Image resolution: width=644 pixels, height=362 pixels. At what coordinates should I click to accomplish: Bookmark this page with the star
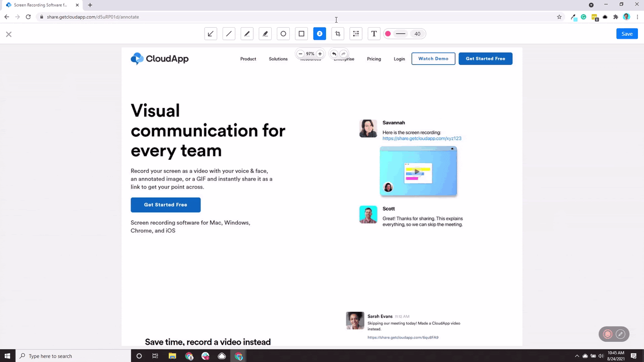[559, 17]
